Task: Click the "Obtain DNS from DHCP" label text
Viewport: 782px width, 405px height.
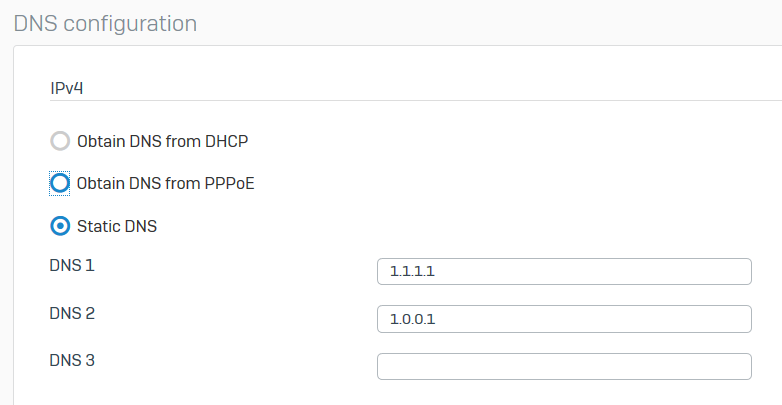Action: tap(162, 141)
